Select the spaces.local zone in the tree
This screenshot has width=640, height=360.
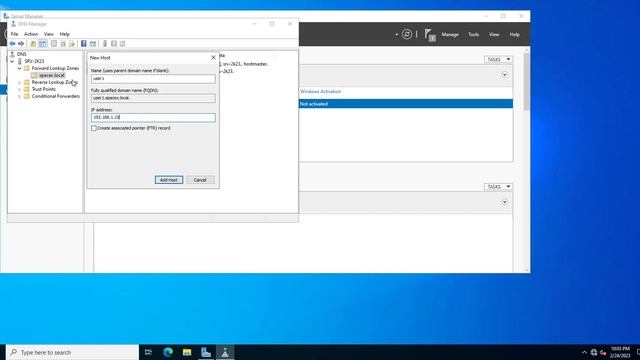[x=51, y=76]
